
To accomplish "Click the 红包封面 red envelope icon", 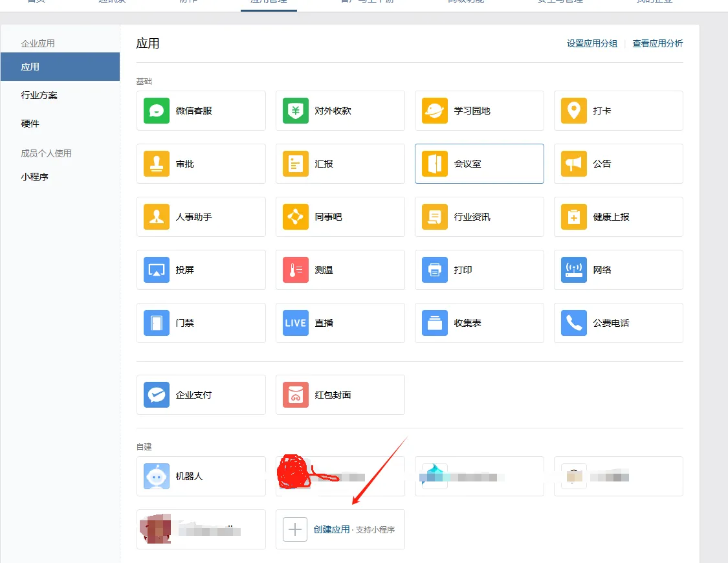I will (295, 395).
